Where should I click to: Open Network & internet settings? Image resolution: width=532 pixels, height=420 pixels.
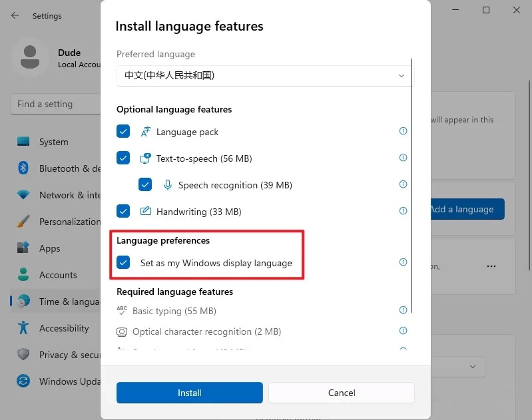56,195
